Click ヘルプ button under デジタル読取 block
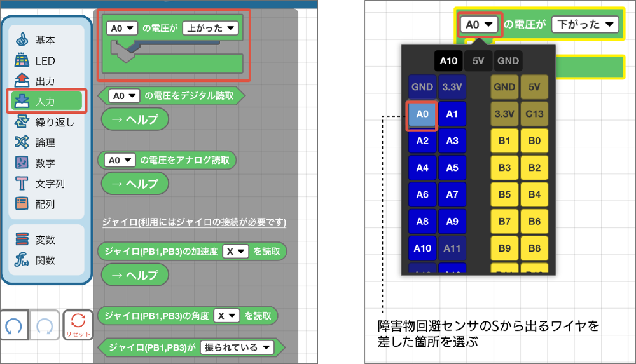This screenshot has height=364, width=636. [134, 119]
